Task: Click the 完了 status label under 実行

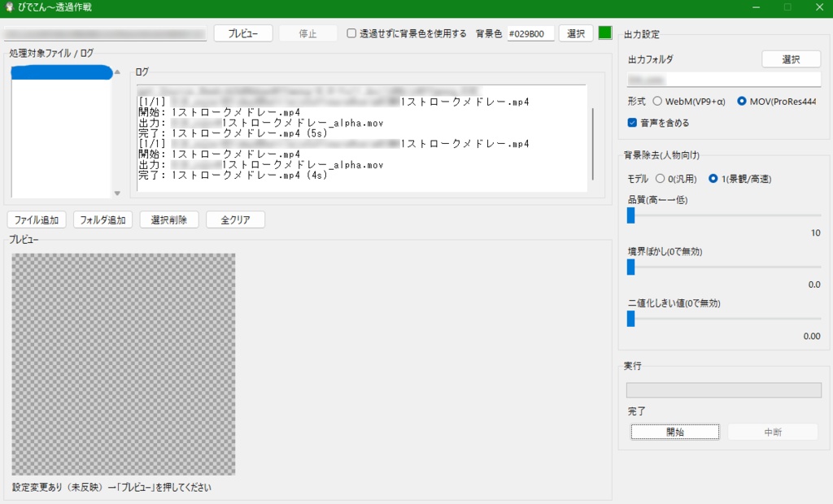Action: [636, 411]
